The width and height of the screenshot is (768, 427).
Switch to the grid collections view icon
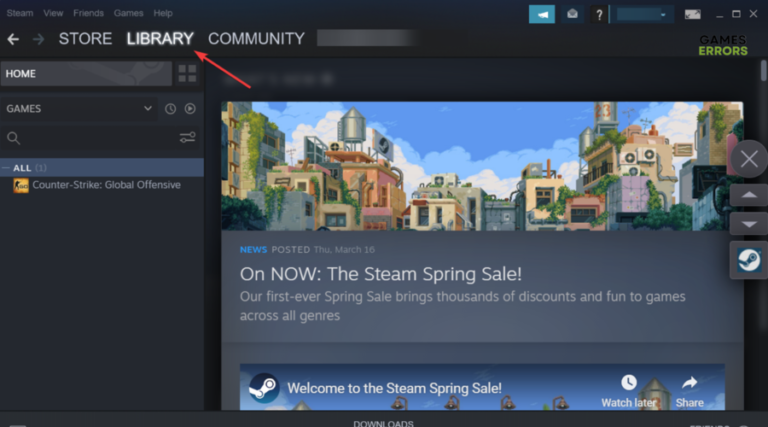click(187, 74)
